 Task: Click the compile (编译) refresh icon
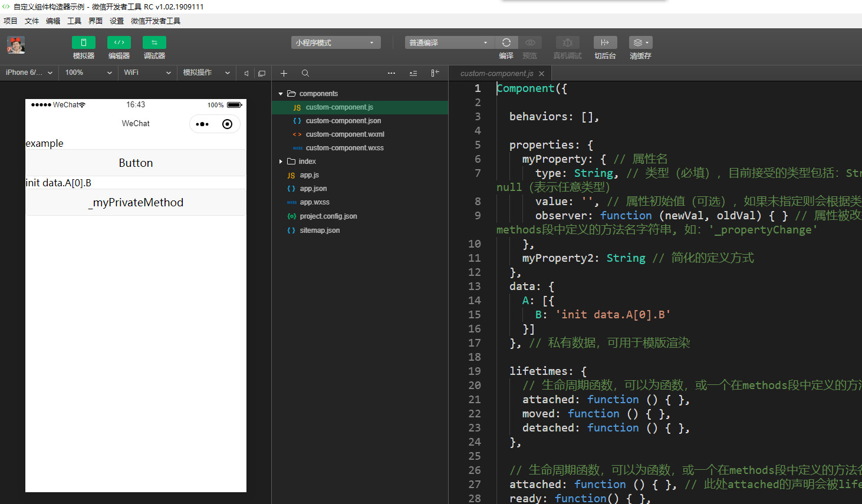tap(506, 42)
